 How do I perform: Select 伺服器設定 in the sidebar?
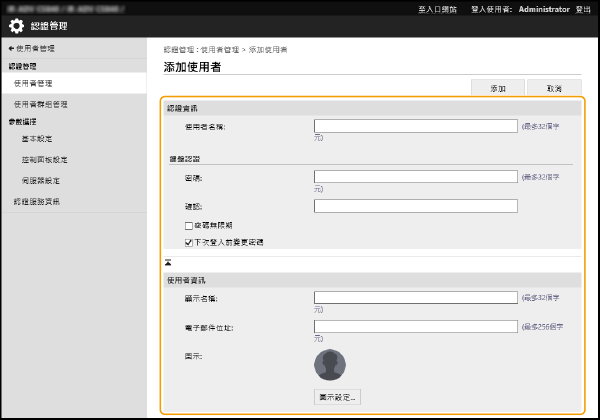click(x=41, y=180)
